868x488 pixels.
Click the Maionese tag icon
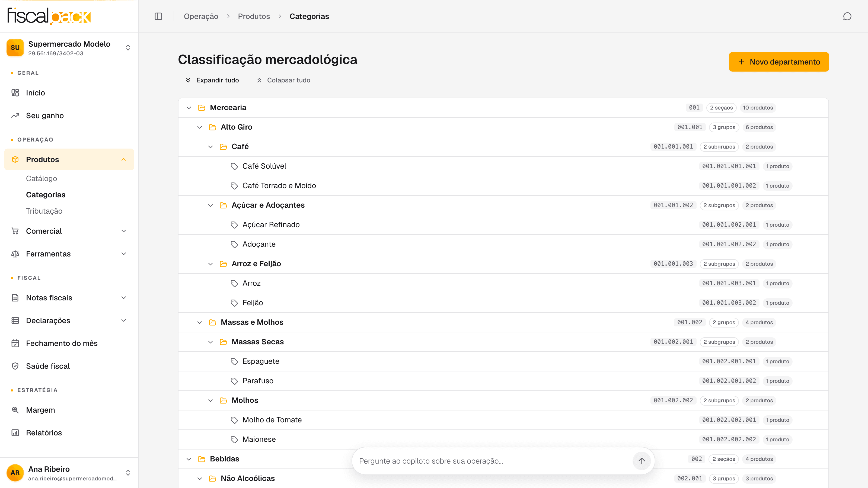234,439
